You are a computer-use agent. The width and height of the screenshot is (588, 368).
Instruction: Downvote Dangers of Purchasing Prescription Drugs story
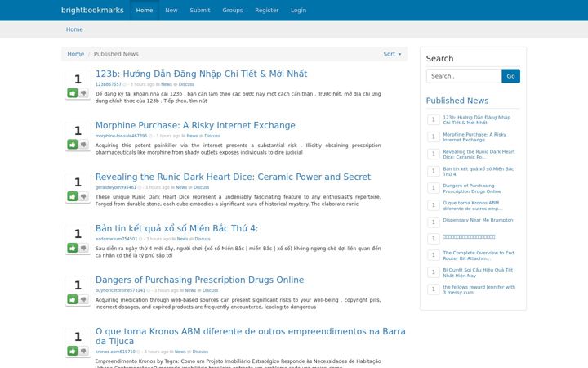(83, 299)
